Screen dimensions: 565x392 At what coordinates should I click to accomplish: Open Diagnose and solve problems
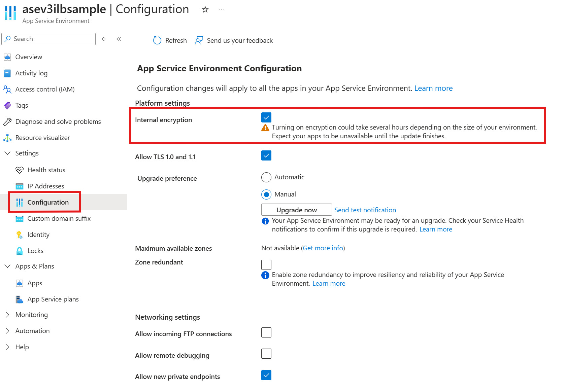pos(58,121)
